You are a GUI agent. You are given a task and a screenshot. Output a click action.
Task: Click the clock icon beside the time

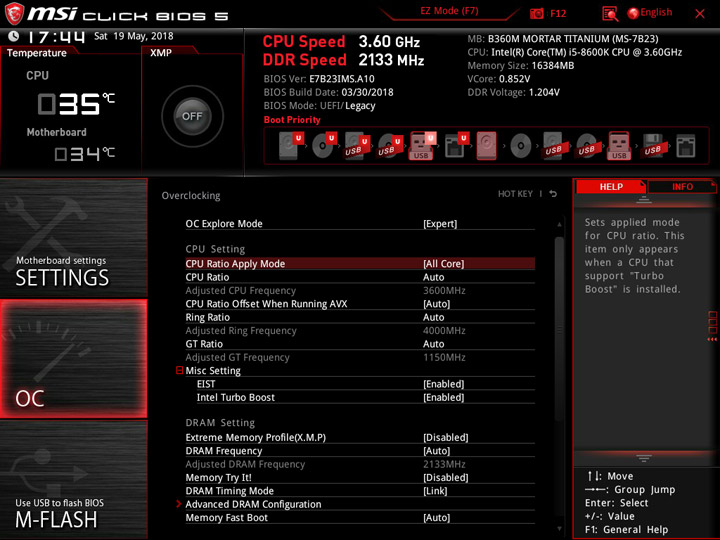tap(14, 36)
